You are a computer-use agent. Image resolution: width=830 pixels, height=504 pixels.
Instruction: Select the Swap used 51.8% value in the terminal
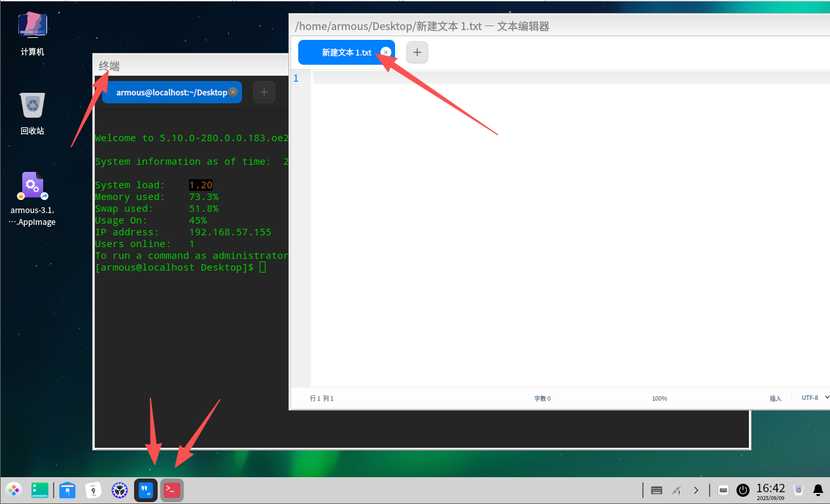click(x=203, y=209)
